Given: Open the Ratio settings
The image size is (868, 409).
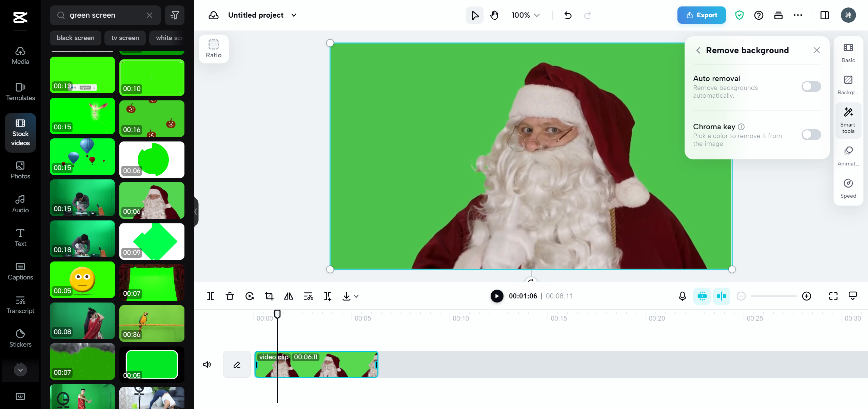Looking at the screenshot, I should point(213,48).
